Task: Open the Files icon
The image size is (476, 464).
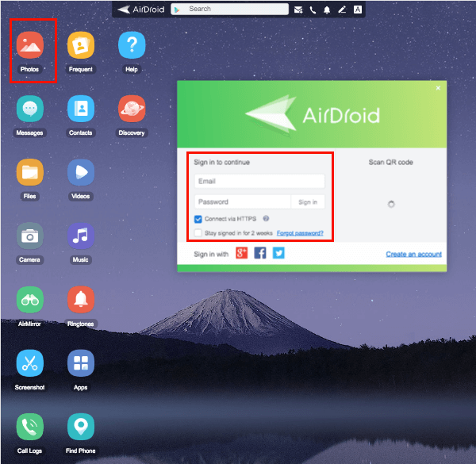Action: [x=30, y=172]
